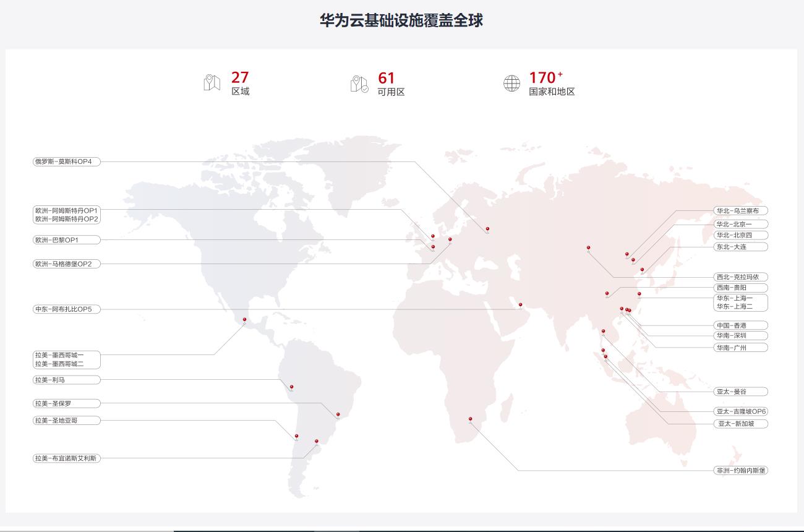The height and width of the screenshot is (532, 804).
Task: Click the Mexico City map pin
Action: click(244, 320)
